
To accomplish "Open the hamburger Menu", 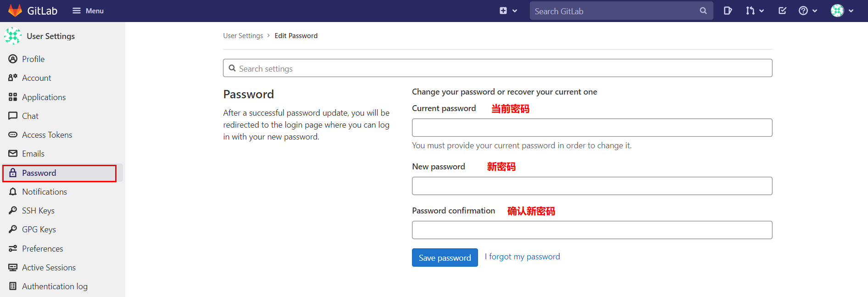I will tap(88, 11).
